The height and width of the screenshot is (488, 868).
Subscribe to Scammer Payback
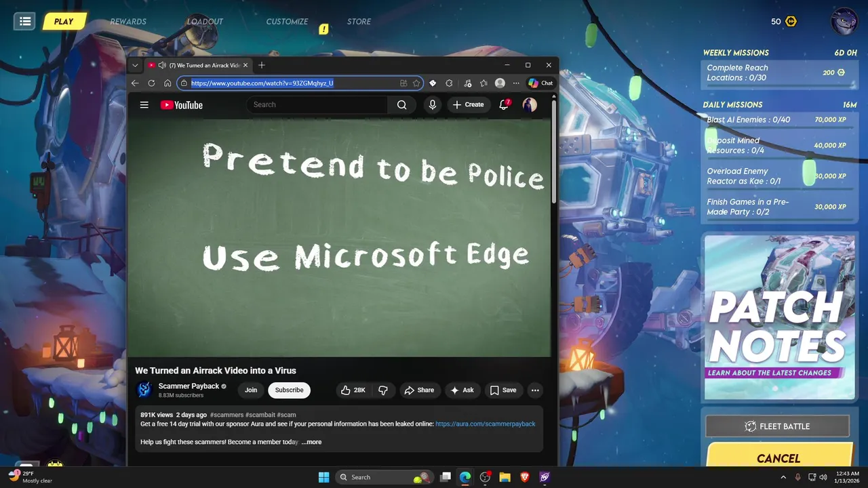[289, 390]
